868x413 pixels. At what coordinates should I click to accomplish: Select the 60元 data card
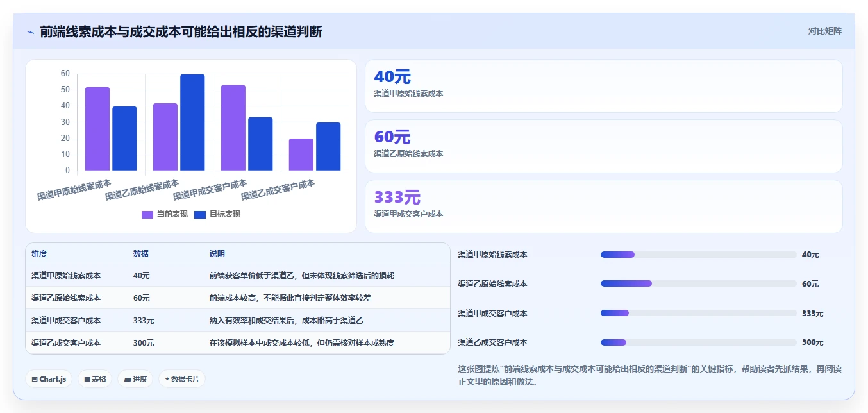click(603, 146)
